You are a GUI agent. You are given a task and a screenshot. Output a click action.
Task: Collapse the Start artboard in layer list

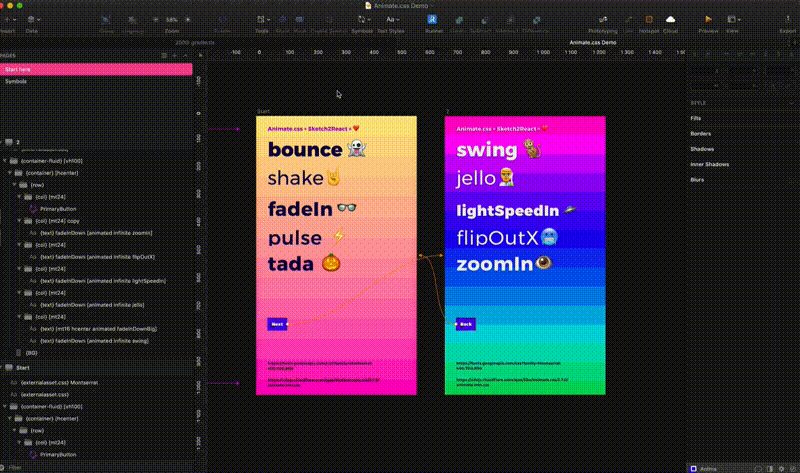2,368
